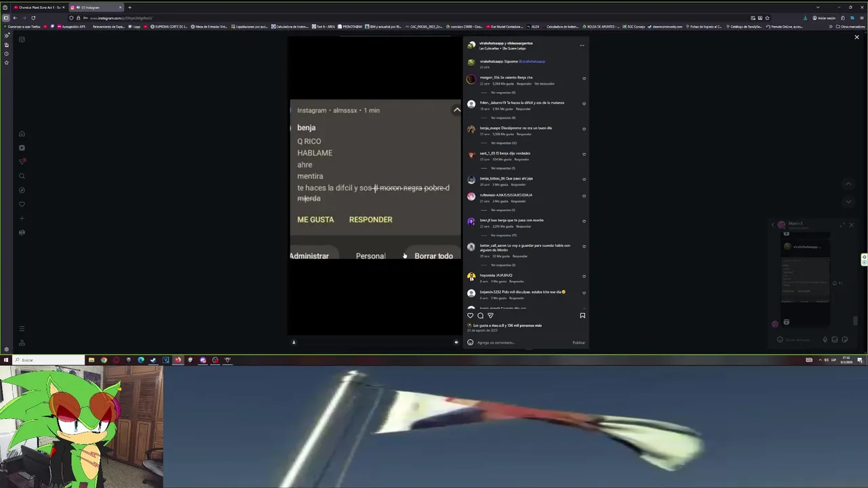Go back in browser history
868x488 pixels.
[15, 18]
